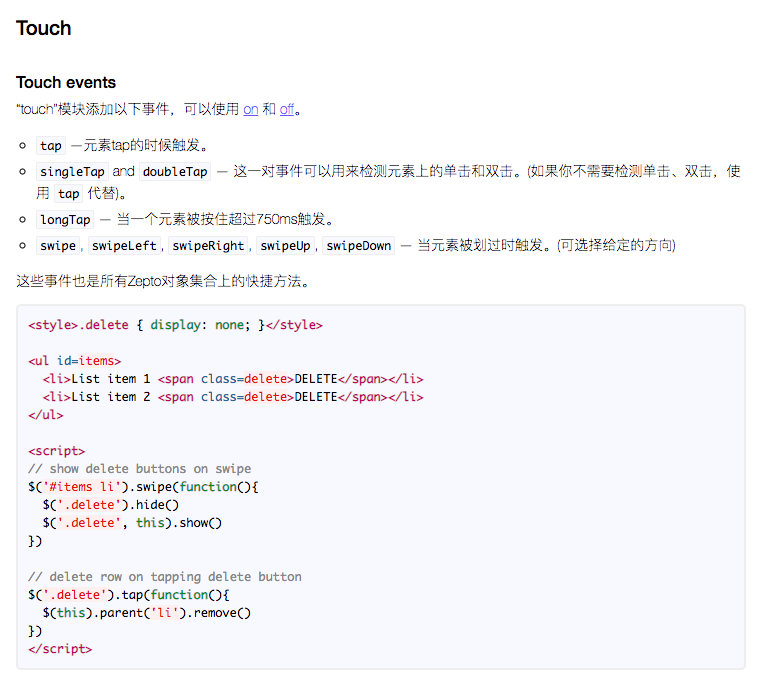The width and height of the screenshot is (761, 694).
Task: Click the inline "tap" code after 用
Action: 68,194
